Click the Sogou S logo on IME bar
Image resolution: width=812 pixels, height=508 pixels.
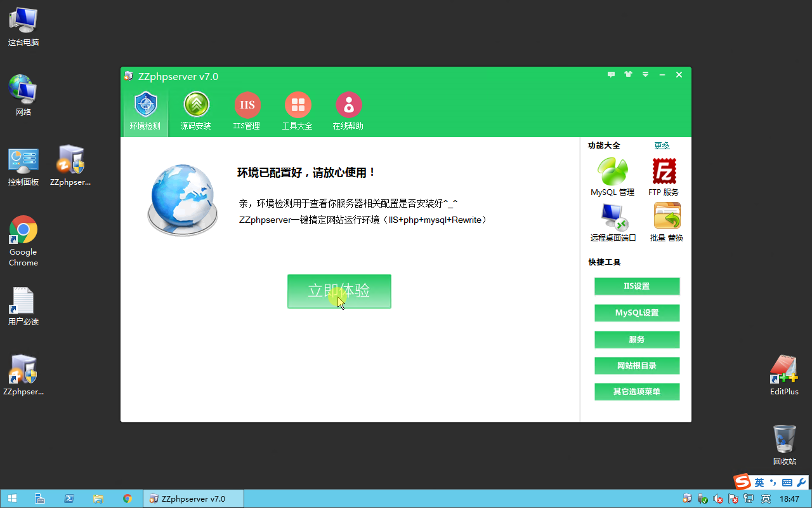coord(742,482)
